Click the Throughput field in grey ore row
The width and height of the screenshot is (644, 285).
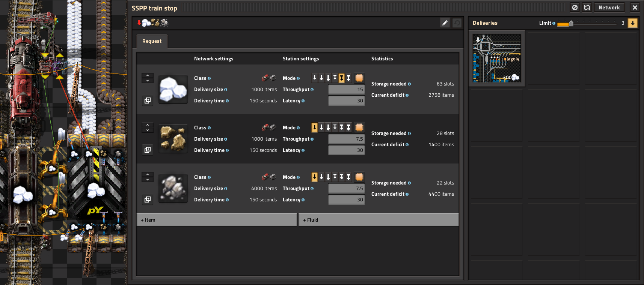pos(347,188)
